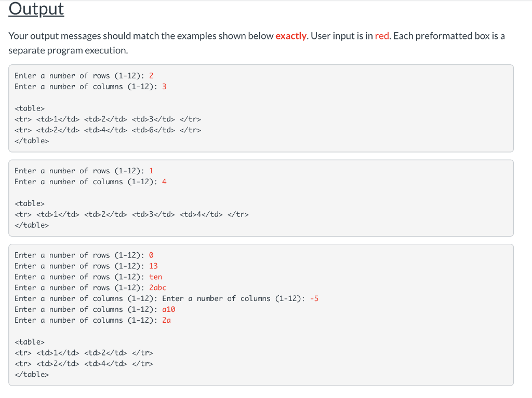
Task: Click the red word 'red' in instructions
Action: pyautogui.click(x=382, y=36)
